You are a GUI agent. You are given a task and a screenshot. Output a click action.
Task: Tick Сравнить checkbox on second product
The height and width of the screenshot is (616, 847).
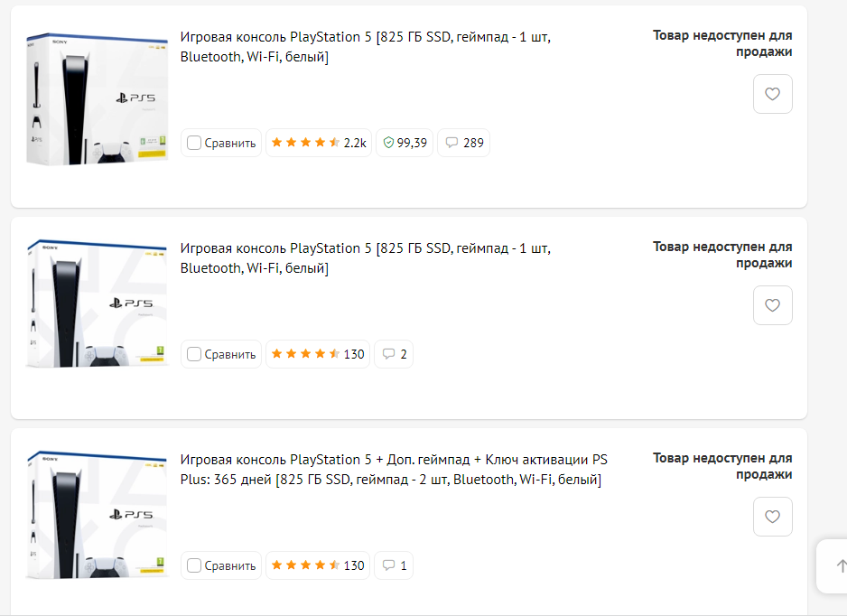tap(194, 354)
